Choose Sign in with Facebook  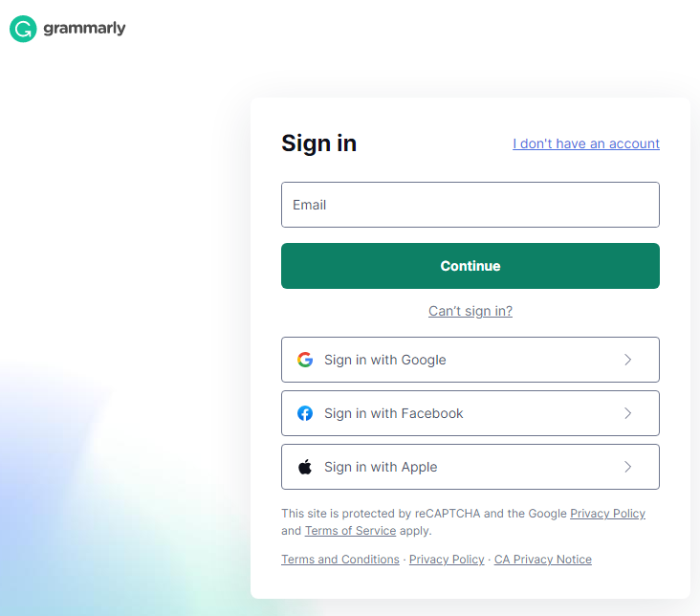pyautogui.click(x=470, y=413)
